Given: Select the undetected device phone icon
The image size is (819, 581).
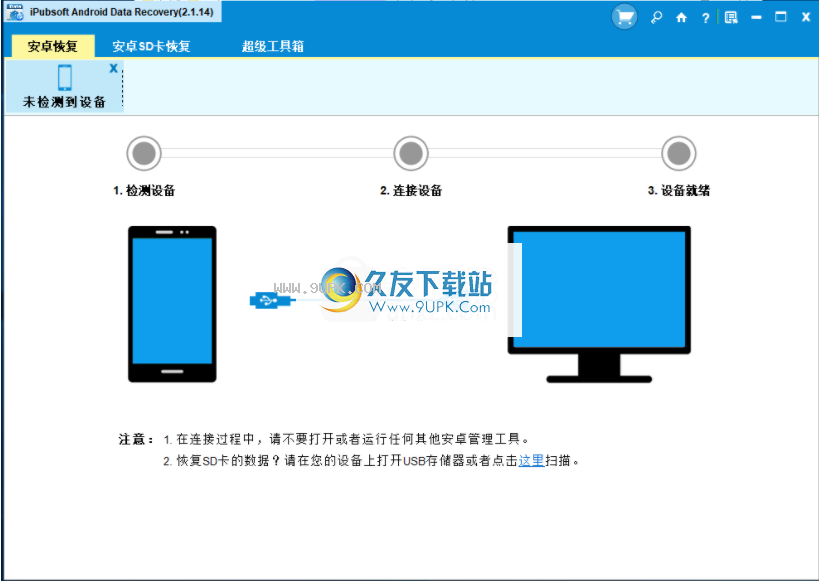Looking at the screenshot, I should (65, 77).
